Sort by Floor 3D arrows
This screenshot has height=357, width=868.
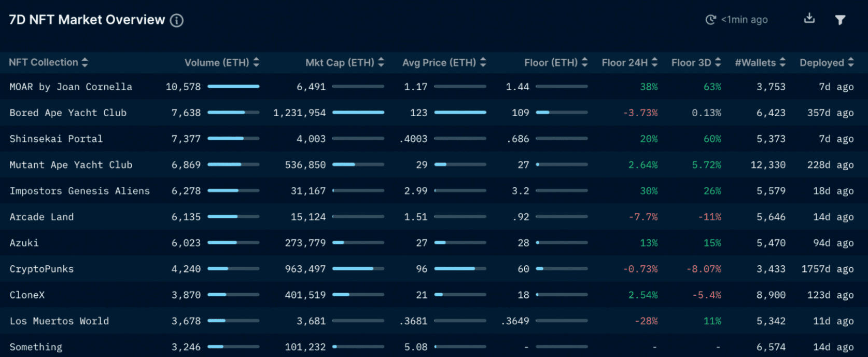point(718,63)
